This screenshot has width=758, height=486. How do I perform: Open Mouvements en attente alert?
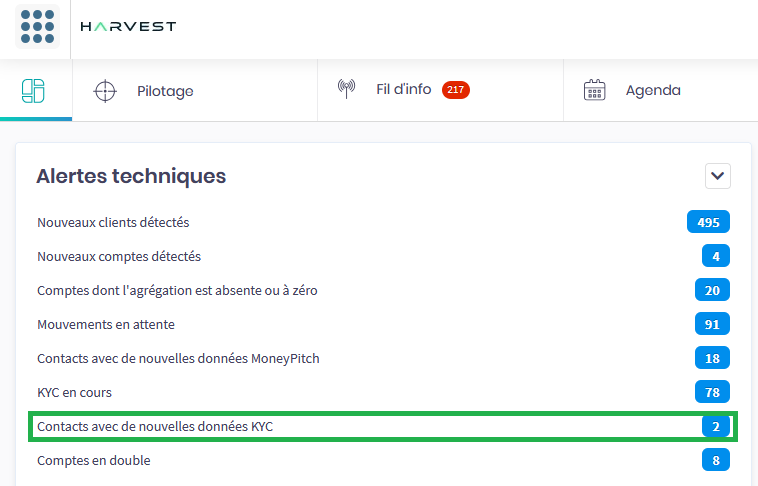coord(106,324)
